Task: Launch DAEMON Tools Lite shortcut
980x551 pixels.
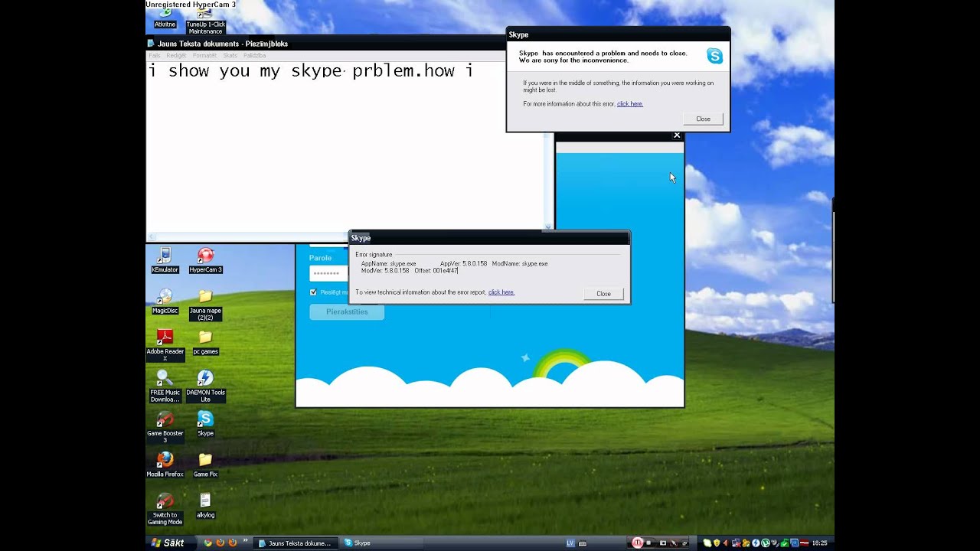Action: click(205, 386)
